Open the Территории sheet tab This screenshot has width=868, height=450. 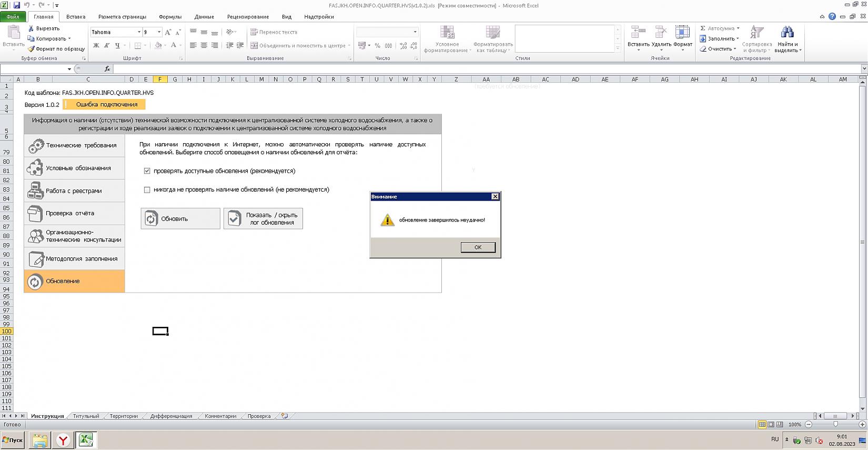coord(124,416)
